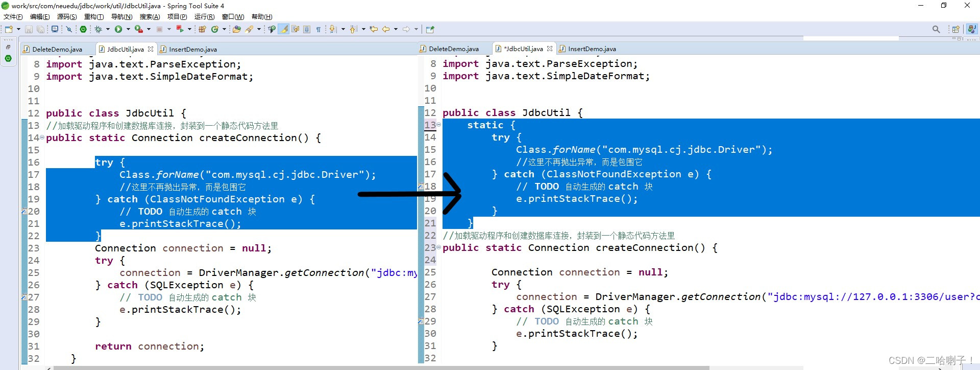980x370 pixels.
Task: Toggle Show Whitespace Characters pilcrow
Action: pyautogui.click(x=318, y=29)
